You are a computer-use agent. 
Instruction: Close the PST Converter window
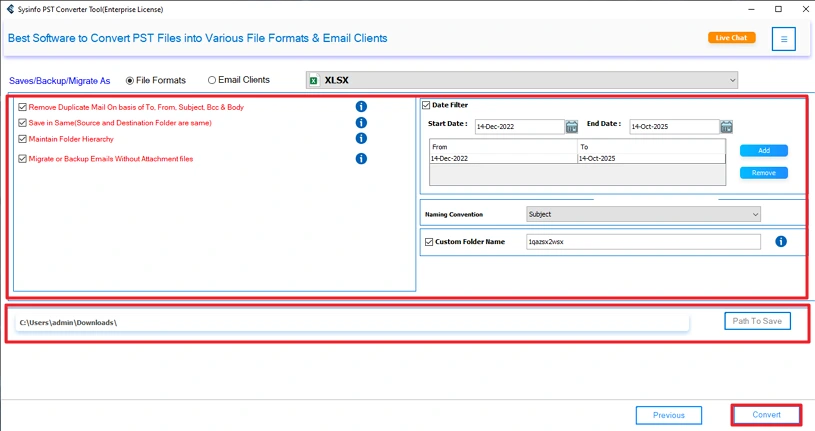coord(805,9)
